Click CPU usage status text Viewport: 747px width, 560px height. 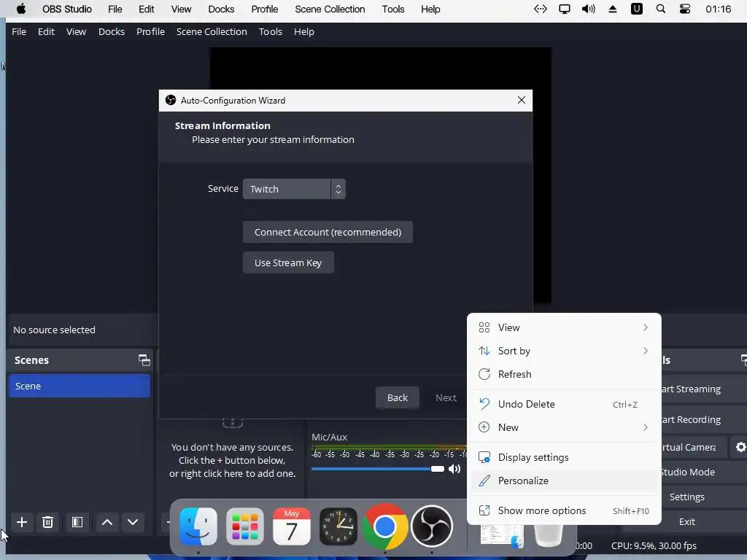point(654,545)
